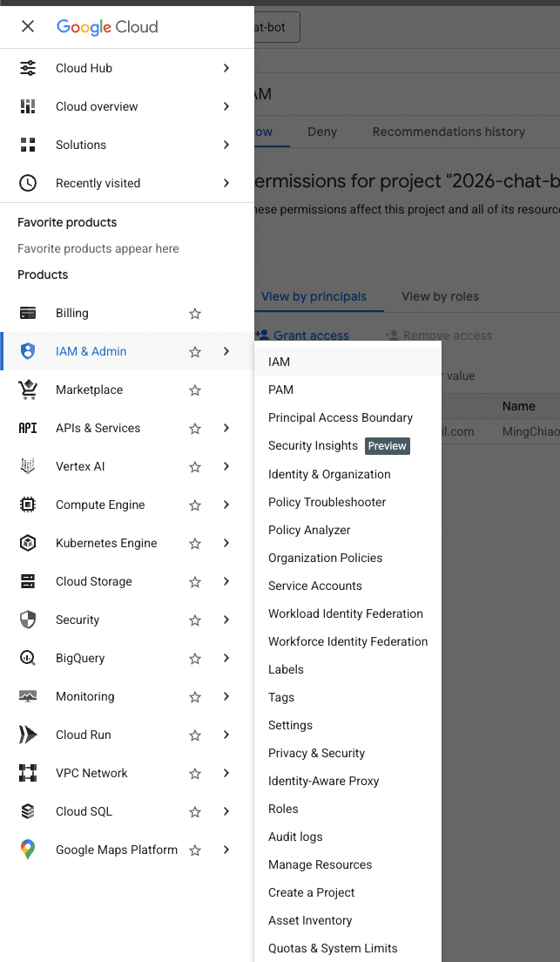Open IAM in the submenu
Image resolution: width=560 pixels, height=962 pixels.
pyautogui.click(x=347, y=362)
